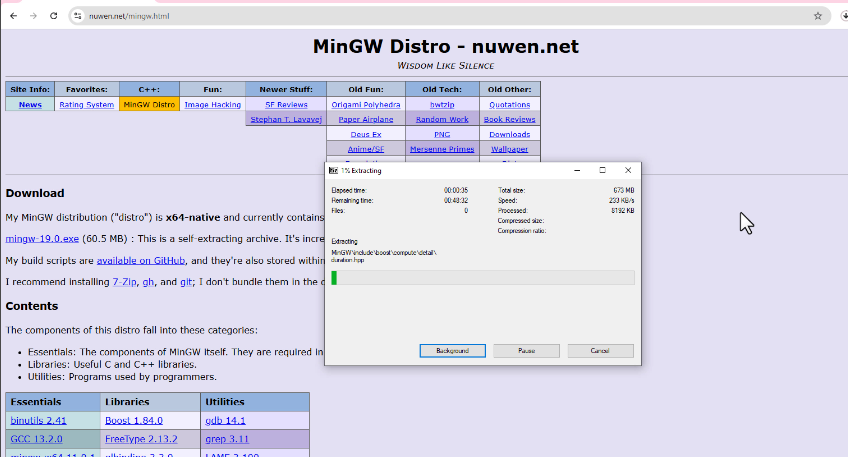Open the FreeType 2.13.2 link

coord(141,439)
